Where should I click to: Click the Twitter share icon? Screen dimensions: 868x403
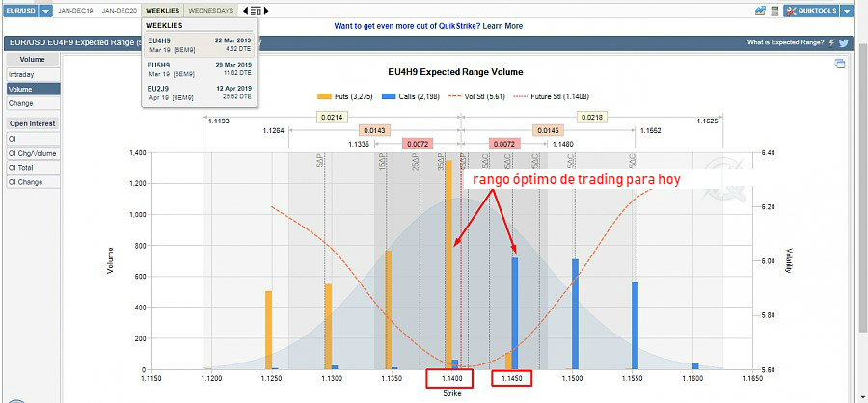[x=844, y=43]
